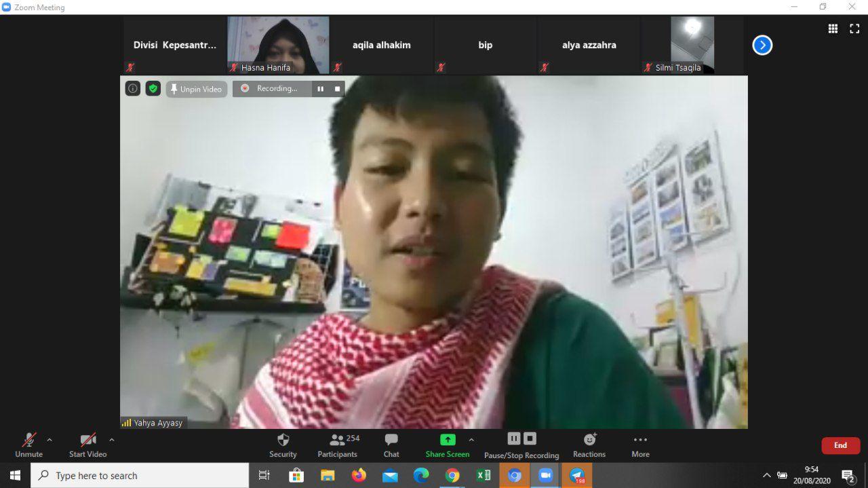The width and height of the screenshot is (868, 488).
Task: Open Telegram from the taskbar
Action: click(x=577, y=476)
